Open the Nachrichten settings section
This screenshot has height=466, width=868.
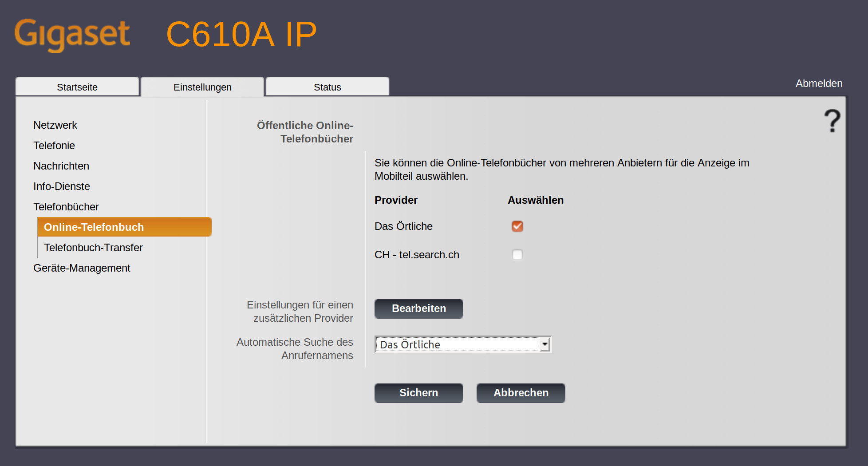pyautogui.click(x=61, y=166)
